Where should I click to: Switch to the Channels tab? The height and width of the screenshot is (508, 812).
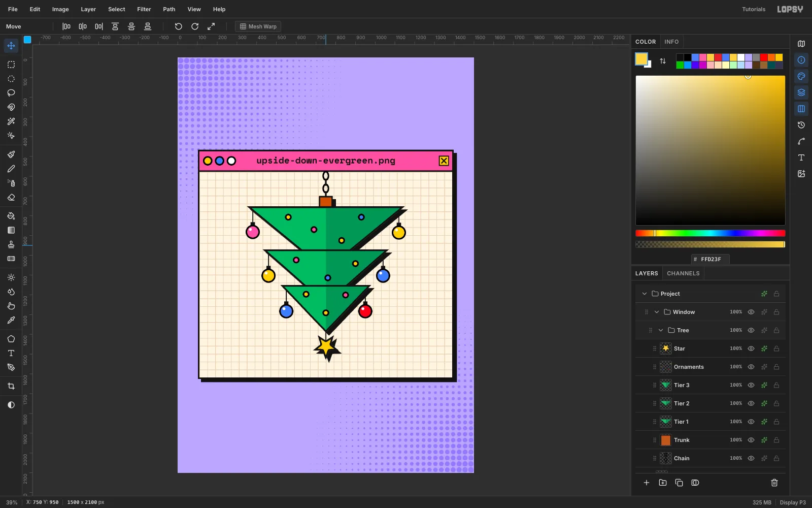[x=683, y=273]
